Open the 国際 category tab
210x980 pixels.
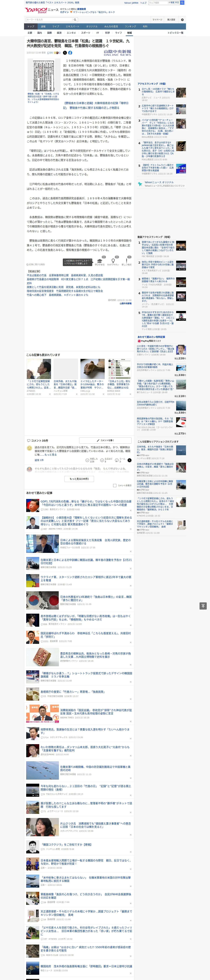[49, 33]
